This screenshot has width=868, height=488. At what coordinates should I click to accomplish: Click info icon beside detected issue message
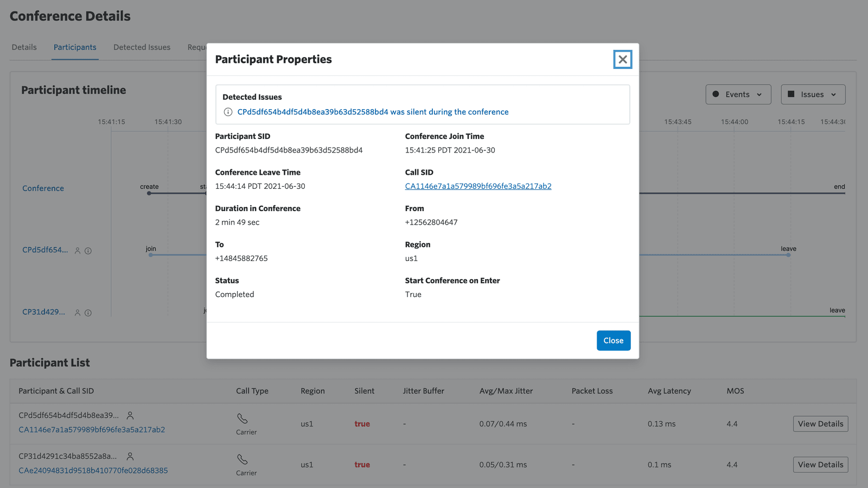click(228, 112)
